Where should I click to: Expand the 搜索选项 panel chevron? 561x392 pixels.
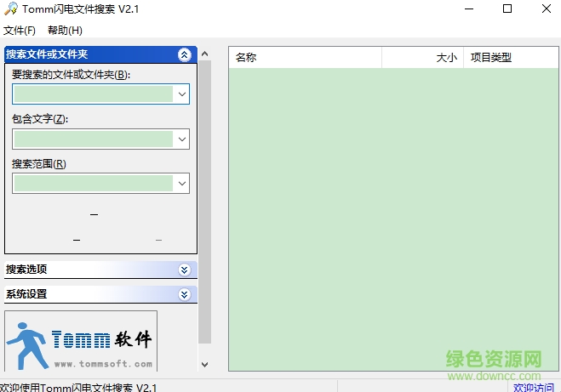coord(184,270)
